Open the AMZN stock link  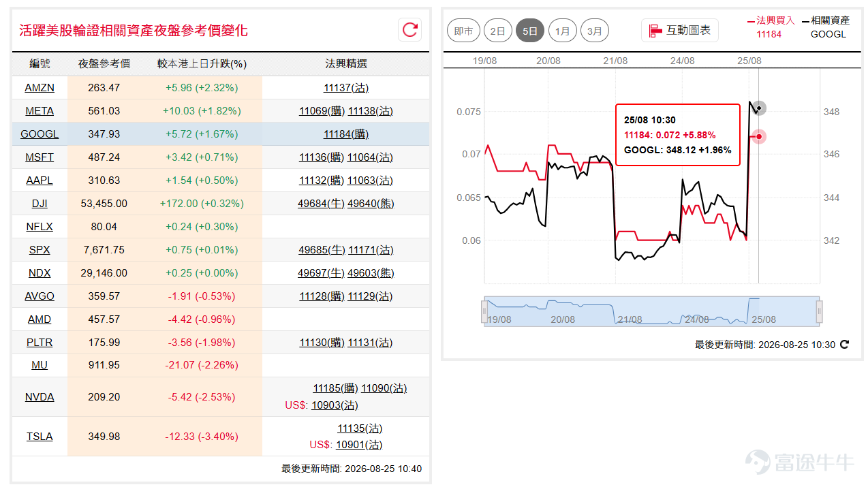40,88
